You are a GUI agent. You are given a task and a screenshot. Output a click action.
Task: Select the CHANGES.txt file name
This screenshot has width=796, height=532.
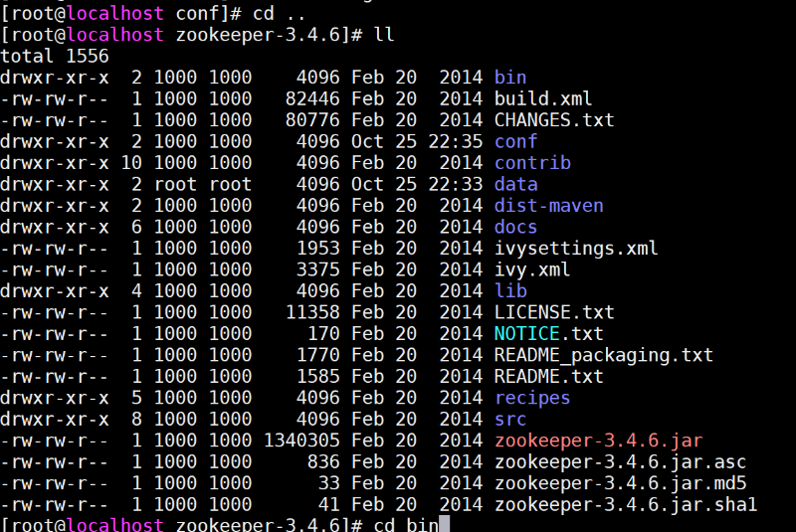[x=554, y=119]
